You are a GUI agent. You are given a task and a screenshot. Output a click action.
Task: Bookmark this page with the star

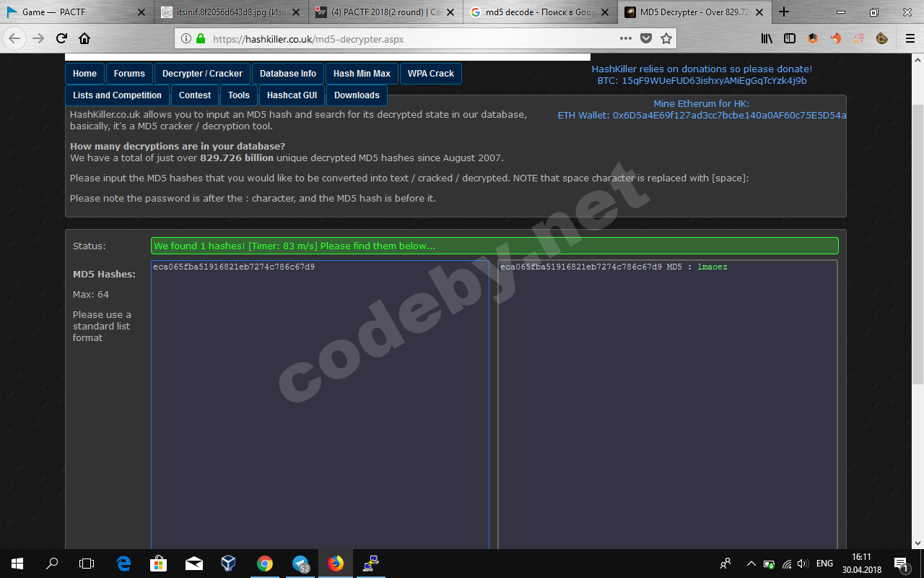666,38
